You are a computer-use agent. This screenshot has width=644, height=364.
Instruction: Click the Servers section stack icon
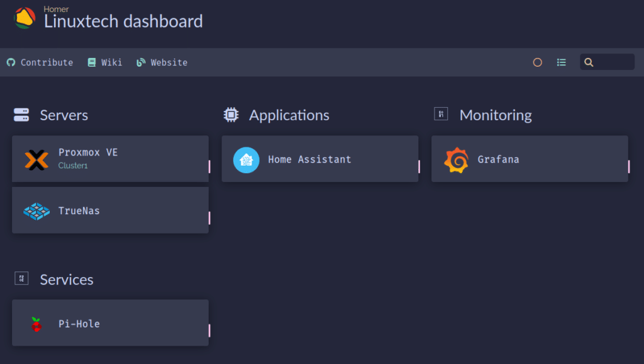pyautogui.click(x=21, y=115)
